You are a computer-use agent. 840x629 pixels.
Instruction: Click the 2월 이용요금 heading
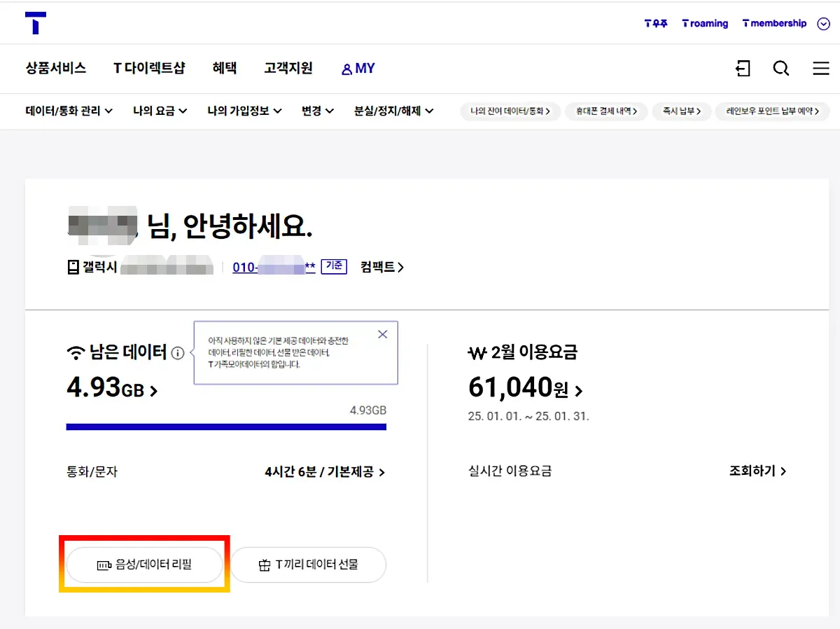[x=534, y=352]
